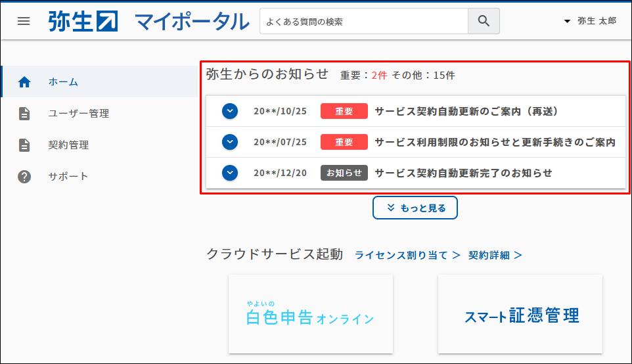Click the サポート question mark icon
The height and width of the screenshot is (364, 632).
coord(24,177)
